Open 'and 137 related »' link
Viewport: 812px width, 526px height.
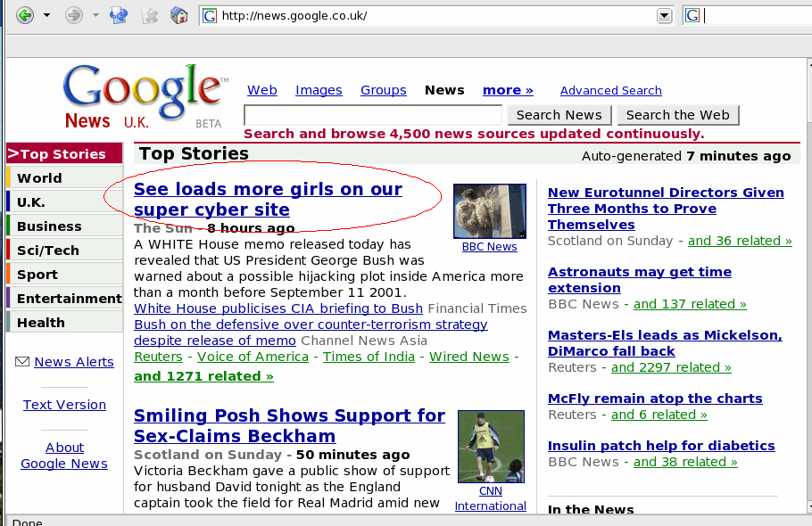point(690,304)
